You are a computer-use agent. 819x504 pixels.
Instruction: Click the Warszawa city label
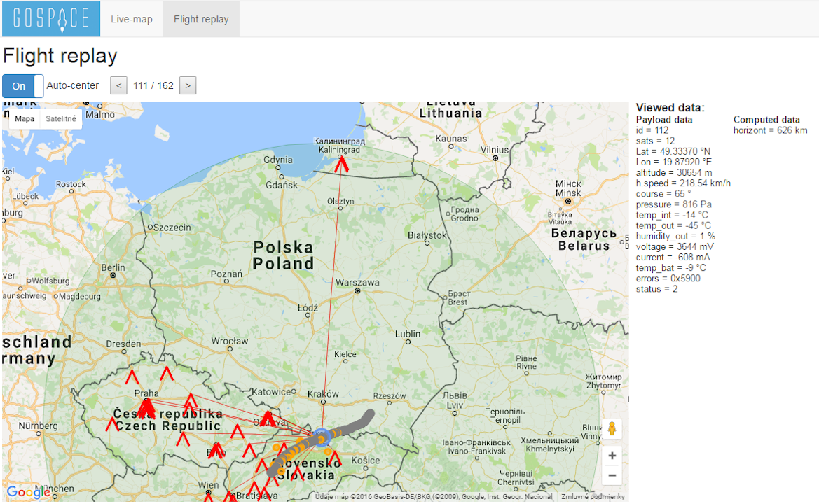(x=357, y=283)
